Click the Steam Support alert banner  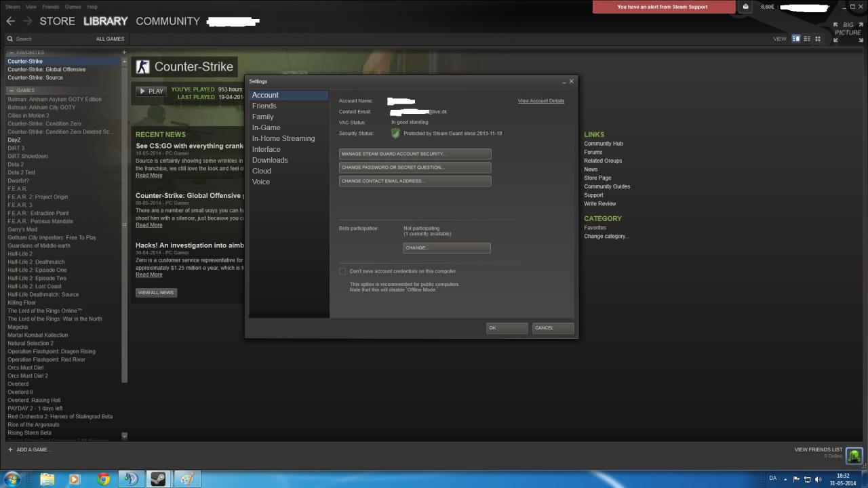(x=663, y=7)
